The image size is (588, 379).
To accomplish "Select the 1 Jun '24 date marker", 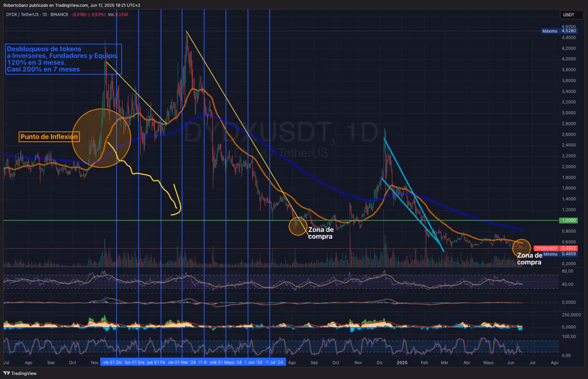I will (253, 362).
